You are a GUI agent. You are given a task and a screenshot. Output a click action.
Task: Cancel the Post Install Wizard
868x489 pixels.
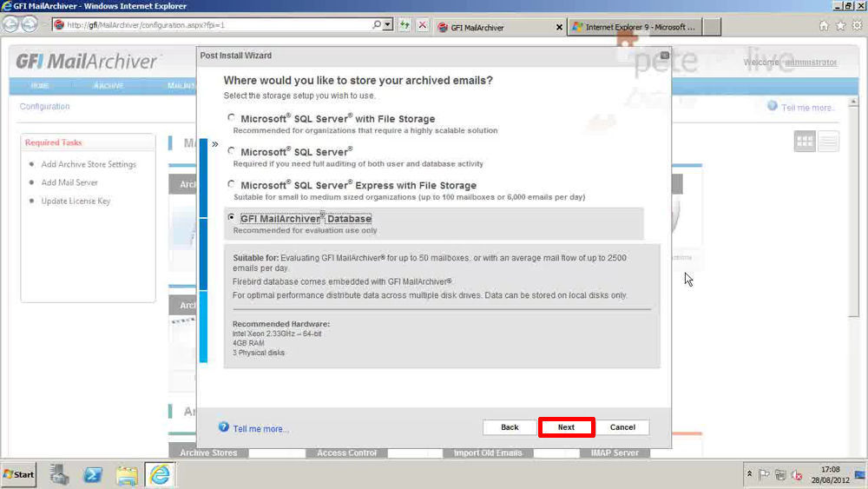pos(622,427)
